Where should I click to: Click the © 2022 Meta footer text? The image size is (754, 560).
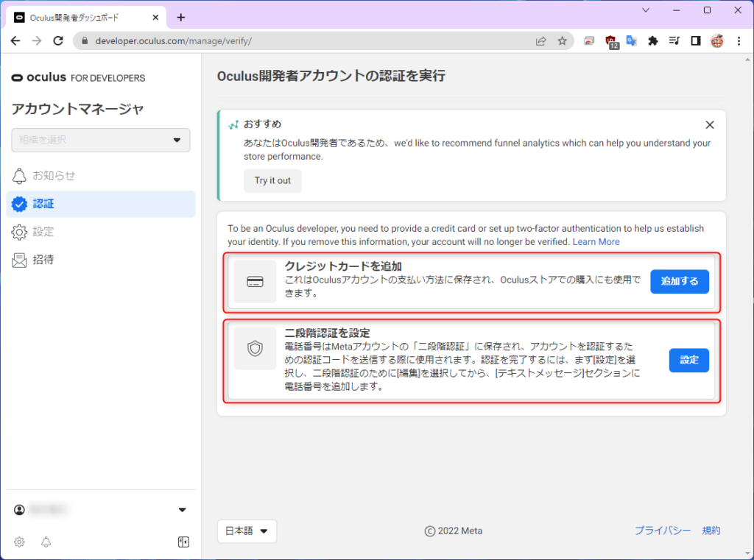coord(453,531)
